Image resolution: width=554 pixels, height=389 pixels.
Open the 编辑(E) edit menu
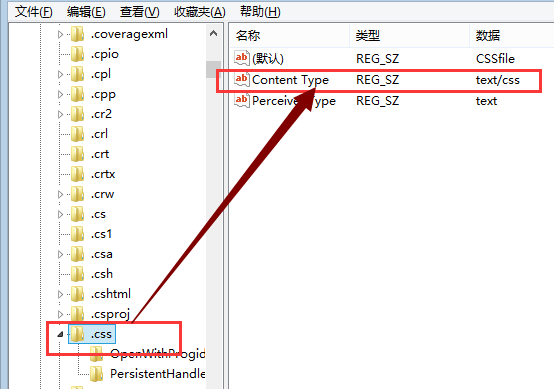click(x=86, y=12)
